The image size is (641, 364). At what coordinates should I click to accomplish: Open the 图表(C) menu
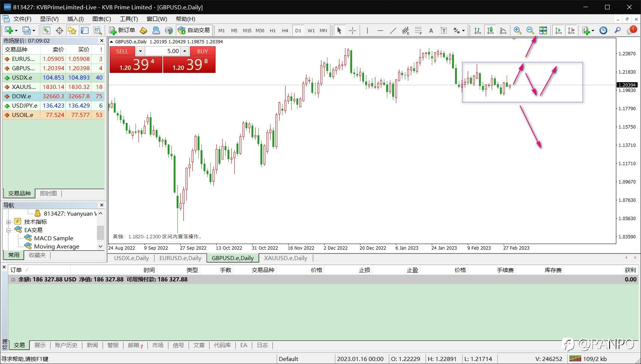(102, 19)
